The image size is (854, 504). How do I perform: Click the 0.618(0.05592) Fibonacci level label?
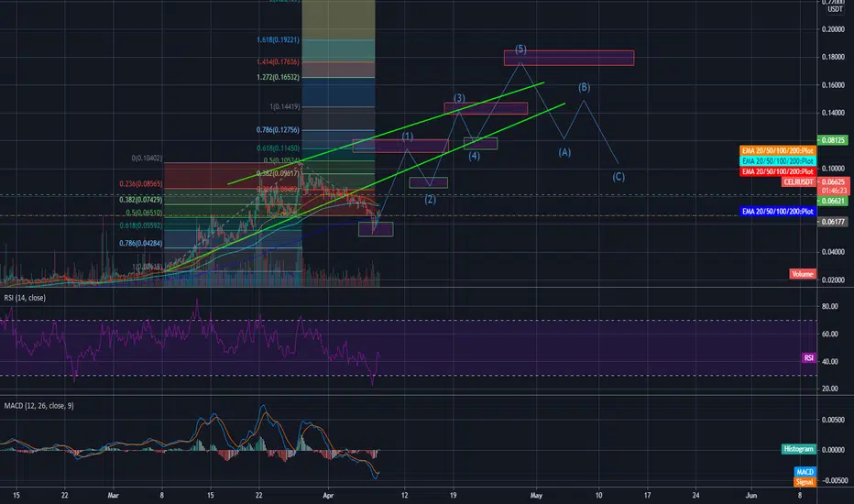140,225
